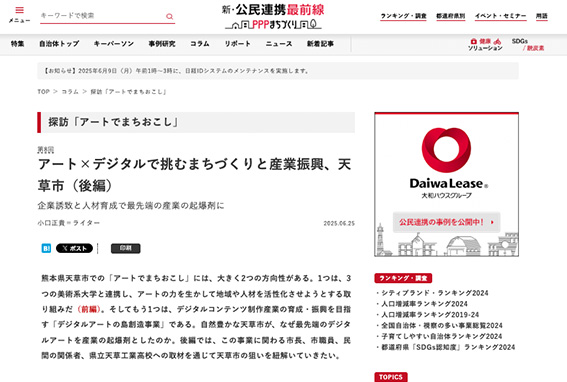This screenshot has height=382, width=567.
Task: Open 人口増減率ランキング2019-24 link
Action: [x=430, y=315]
